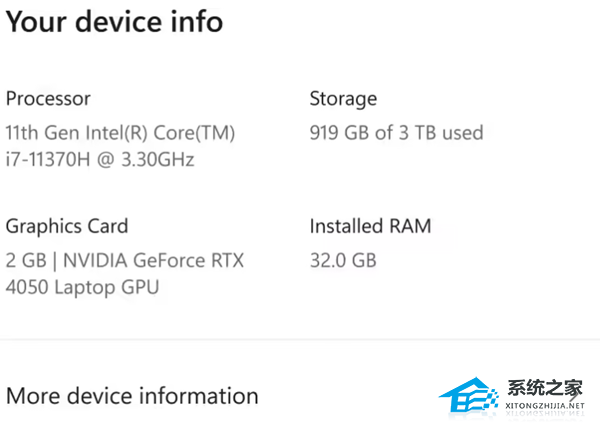Click the 11th Gen Intel(R) Core(TM) text
This screenshot has width=600, height=424.
(120, 132)
